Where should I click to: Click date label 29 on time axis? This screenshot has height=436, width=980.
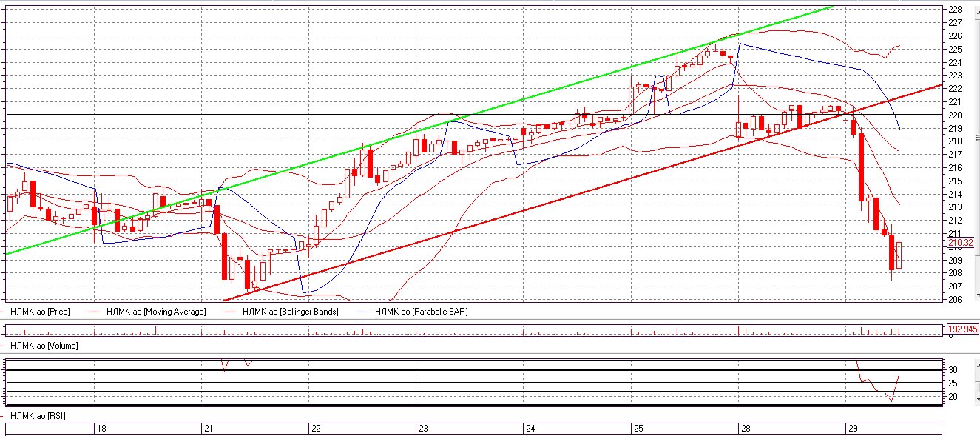tap(853, 429)
